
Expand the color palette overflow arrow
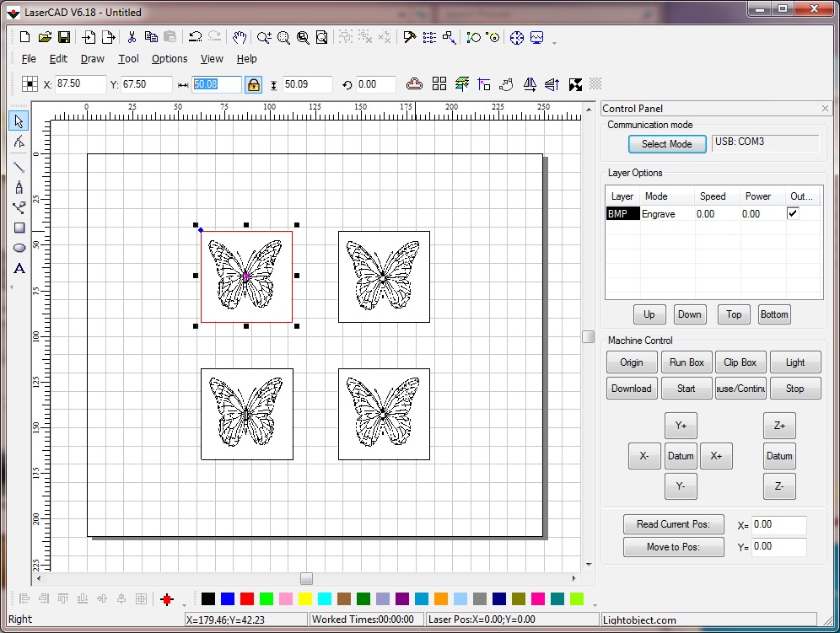(594, 604)
